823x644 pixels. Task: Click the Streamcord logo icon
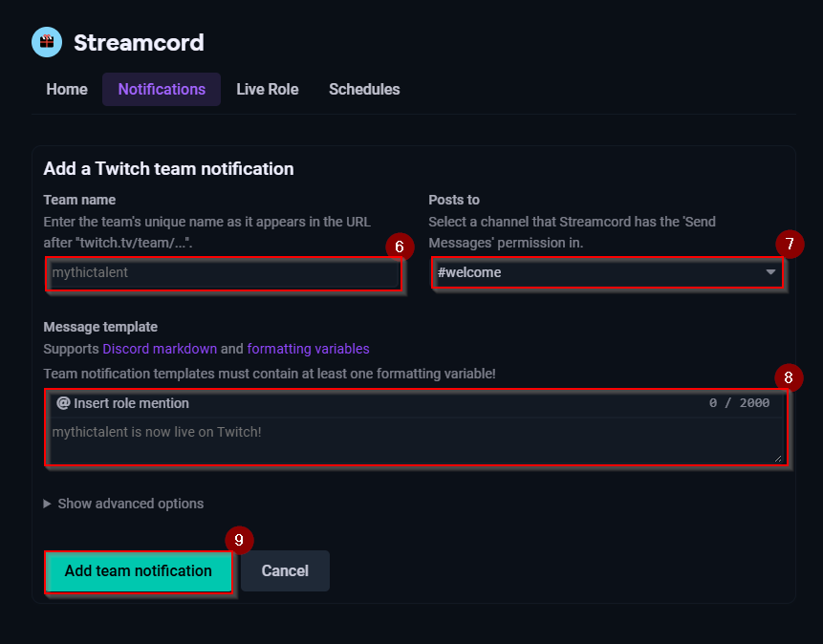46,42
